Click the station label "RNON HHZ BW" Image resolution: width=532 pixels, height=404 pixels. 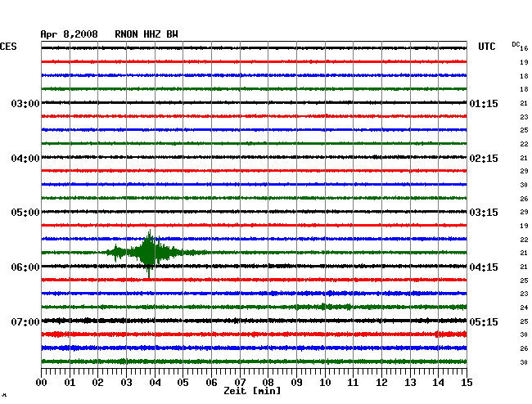(147, 34)
